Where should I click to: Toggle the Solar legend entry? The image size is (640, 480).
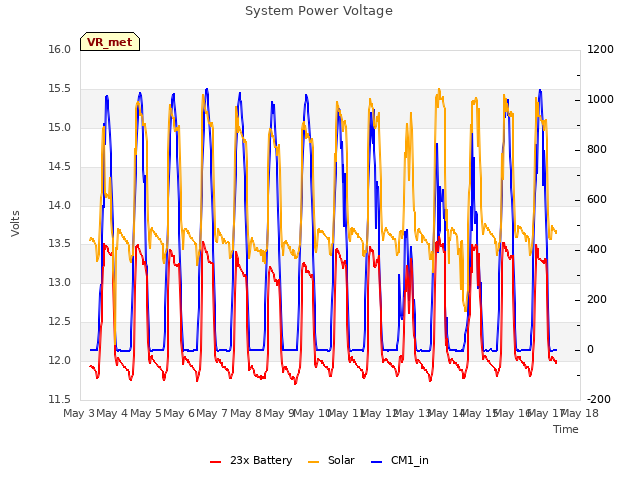coord(331,460)
